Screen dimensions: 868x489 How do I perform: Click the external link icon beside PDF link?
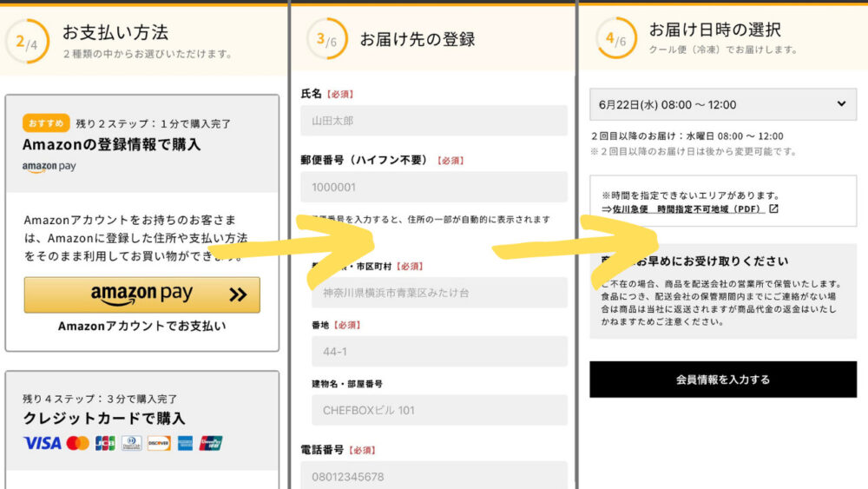774,208
